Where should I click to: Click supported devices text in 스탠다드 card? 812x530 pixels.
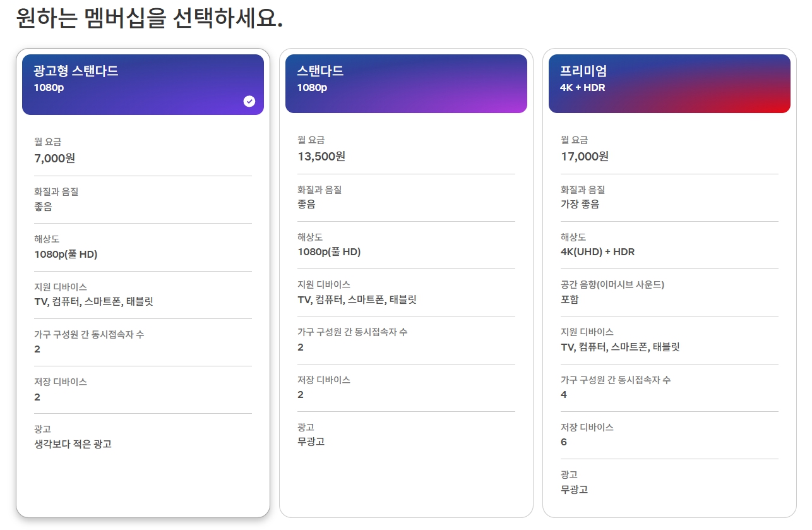[357, 299]
